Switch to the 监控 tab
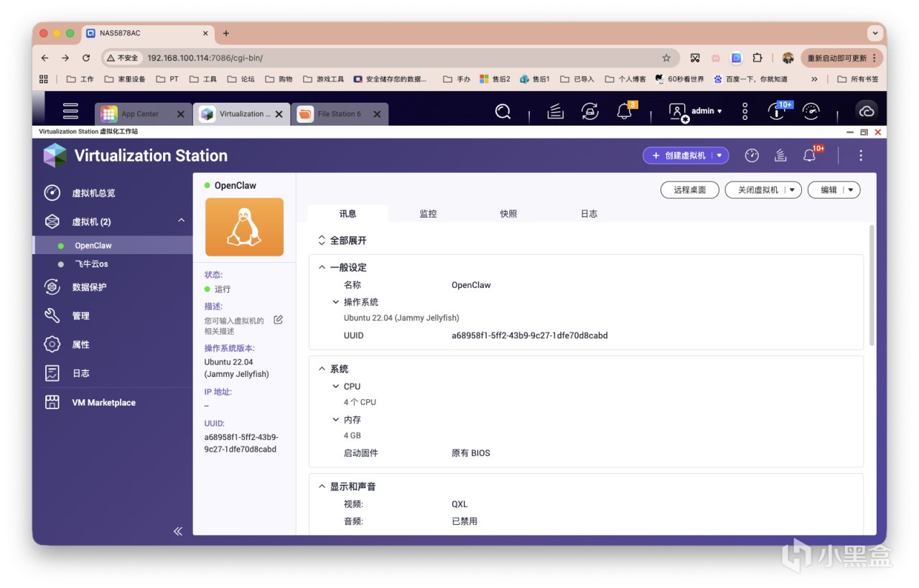This screenshot has height=588, width=919. tap(428, 213)
